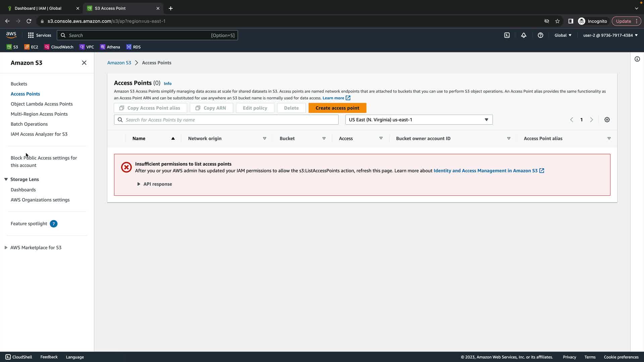Click the table preferences gear icon
This screenshot has height=362, width=644.
pyautogui.click(x=607, y=120)
